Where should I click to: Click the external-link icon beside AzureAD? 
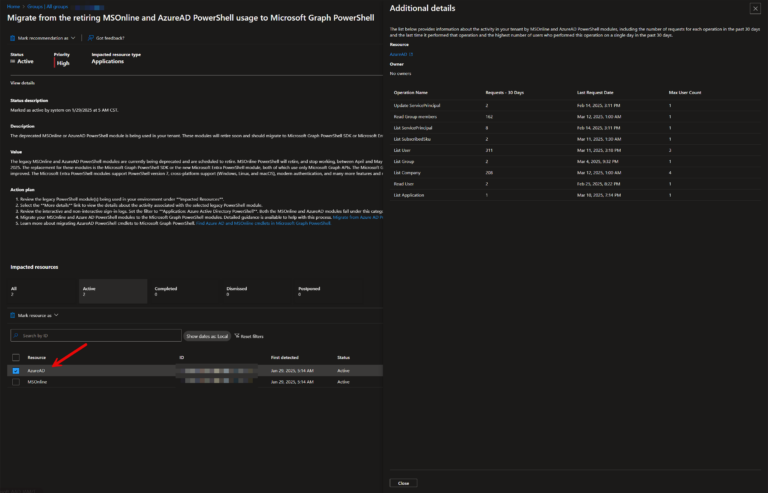(411, 54)
